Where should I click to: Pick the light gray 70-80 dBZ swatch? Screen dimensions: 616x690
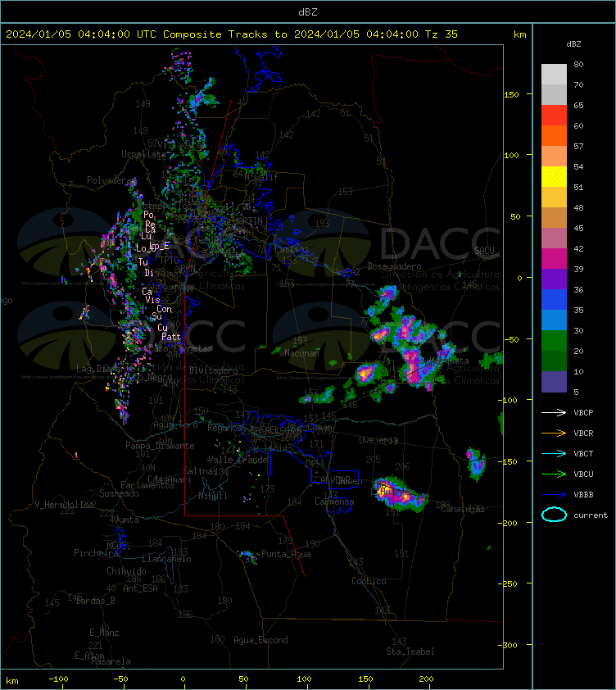coord(554,74)
